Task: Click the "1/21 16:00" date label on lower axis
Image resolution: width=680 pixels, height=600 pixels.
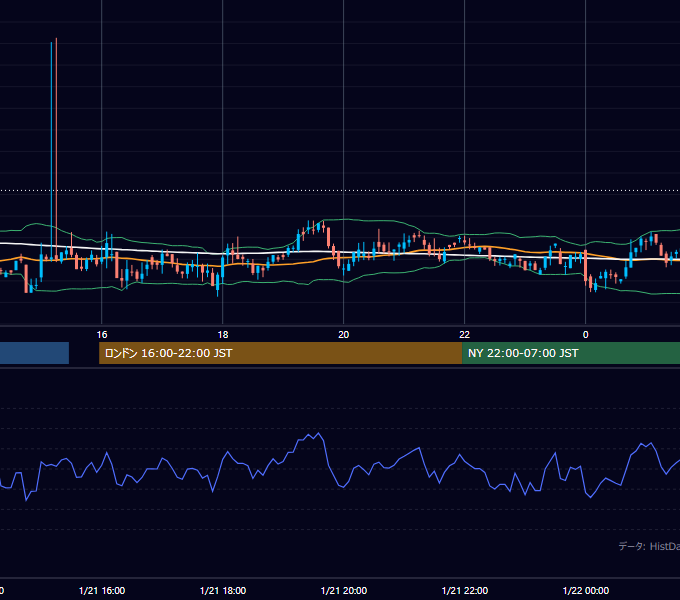Action: (x=102, y=590)
